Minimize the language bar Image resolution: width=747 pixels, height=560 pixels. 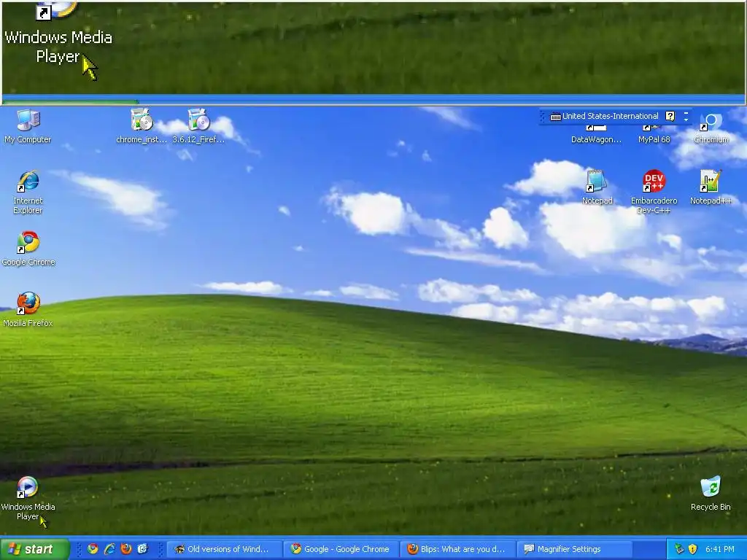tap(686, 113)
